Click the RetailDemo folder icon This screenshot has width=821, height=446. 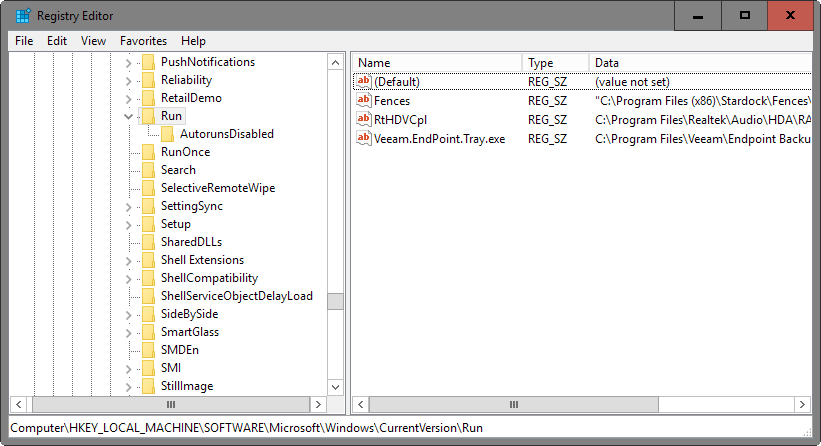coord(149,98)
